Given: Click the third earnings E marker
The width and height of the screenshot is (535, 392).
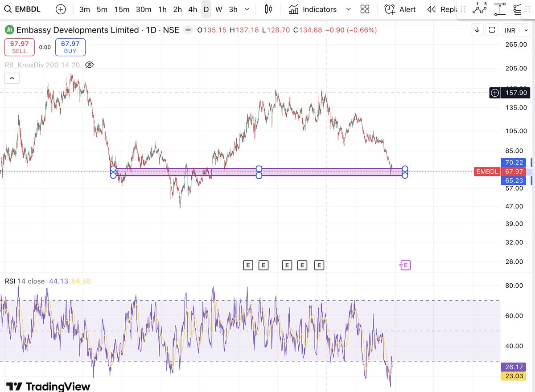Looking at the screenshot, I should pyautogui.click(x=287, y=265).
